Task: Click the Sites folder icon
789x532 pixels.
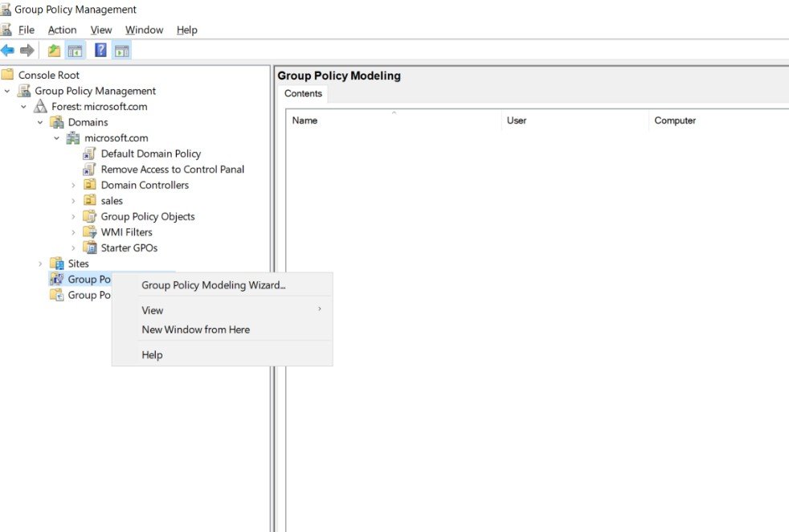Action: (57, 264)
